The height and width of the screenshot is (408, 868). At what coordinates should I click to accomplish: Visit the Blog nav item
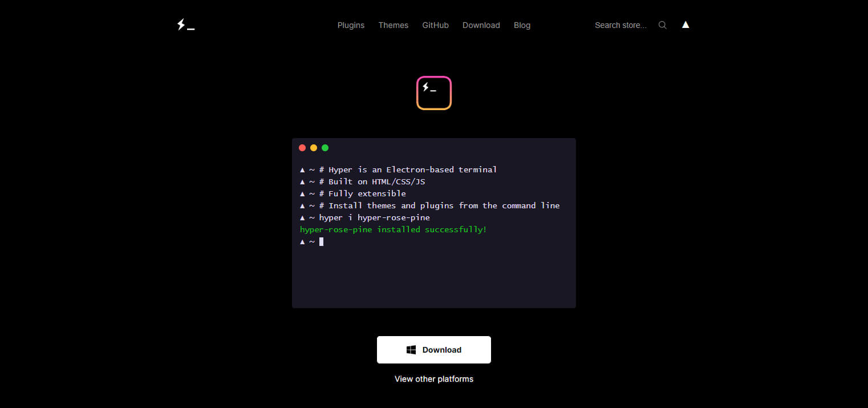tap(522, 25)
